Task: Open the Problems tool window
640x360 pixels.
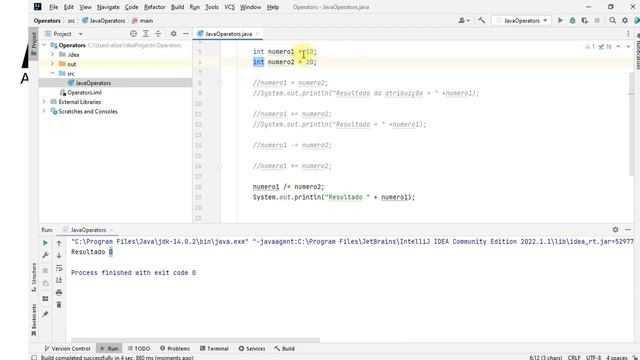Action: (x=175, y=349)
